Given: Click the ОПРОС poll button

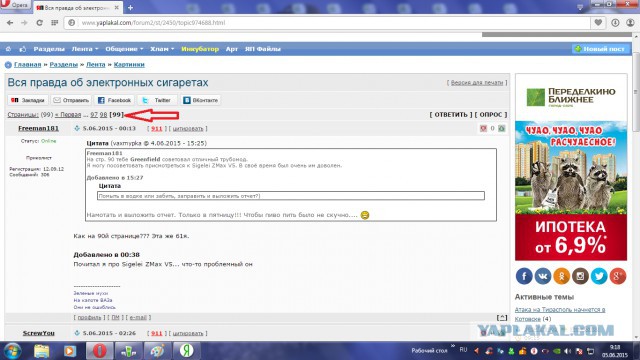Looking at the screenshot, I should [x=491, y=115].
